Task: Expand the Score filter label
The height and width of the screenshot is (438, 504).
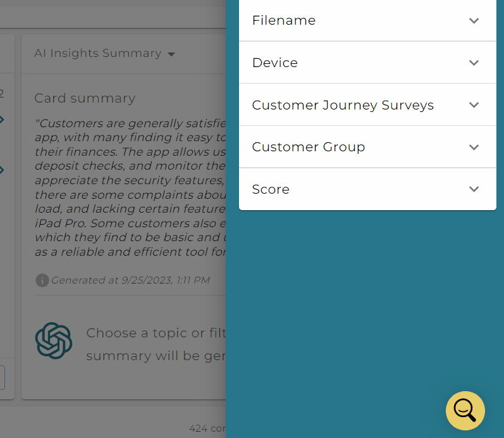Action: [x=271, y=189]
